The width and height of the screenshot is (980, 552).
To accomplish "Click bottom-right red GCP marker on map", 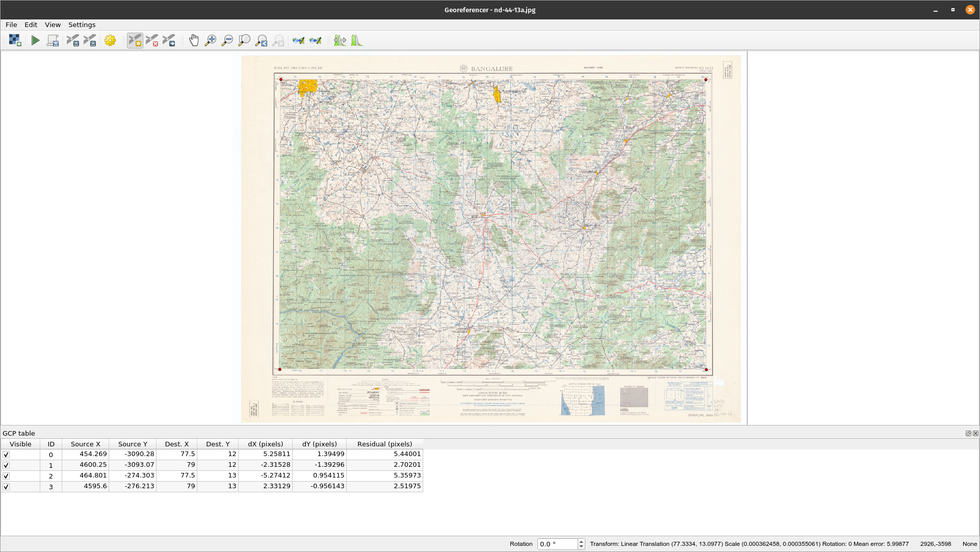I will coord(706,369).
